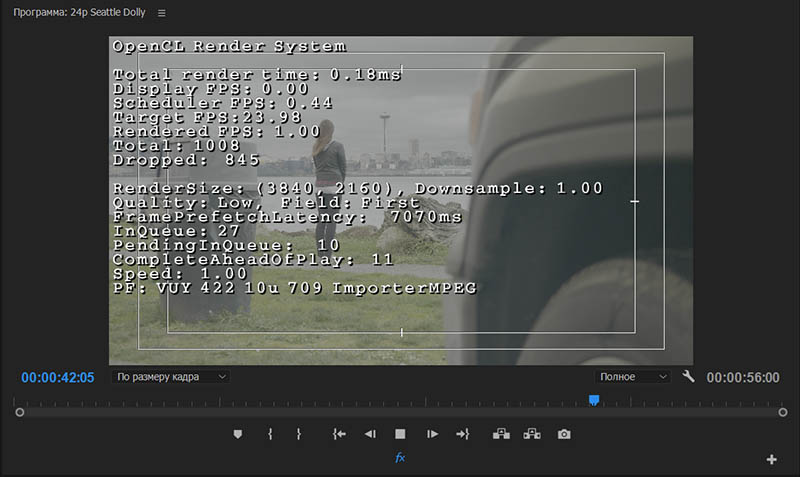800x477 pixels.
Task: Click the panel title 'Программа: 24p Seattle Dolly'
Action: pyautogui.click(x=79, y=12)
